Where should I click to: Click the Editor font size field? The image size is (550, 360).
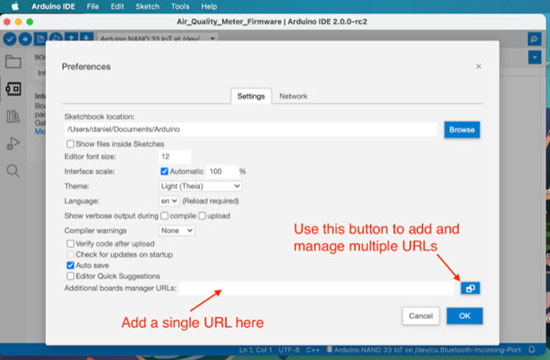(x=175, y=156)
